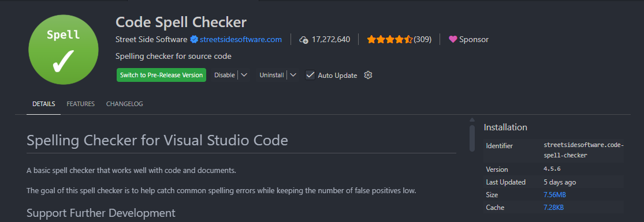Toggle the Auto Update checkbox
The width and height of the screenshot is (644, 222).
point(310,75)
